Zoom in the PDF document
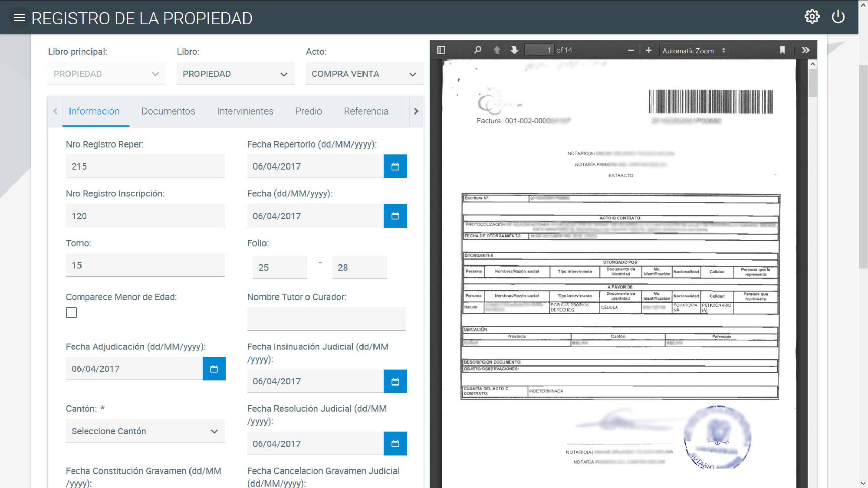Screen dimensions: 868x488 pyautogui.click(x=648, y=50)
